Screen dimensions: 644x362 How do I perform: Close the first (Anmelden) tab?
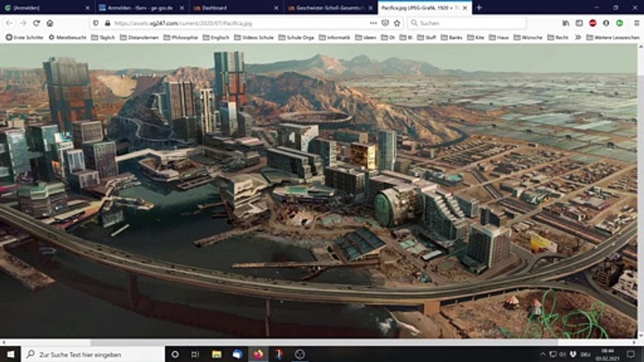[88, 8]
